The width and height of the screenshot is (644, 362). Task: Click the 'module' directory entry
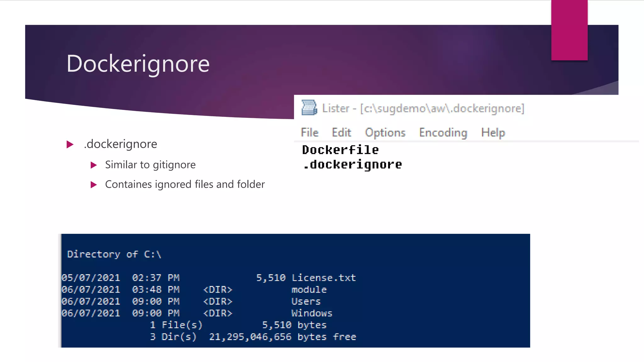pos(309,290)
